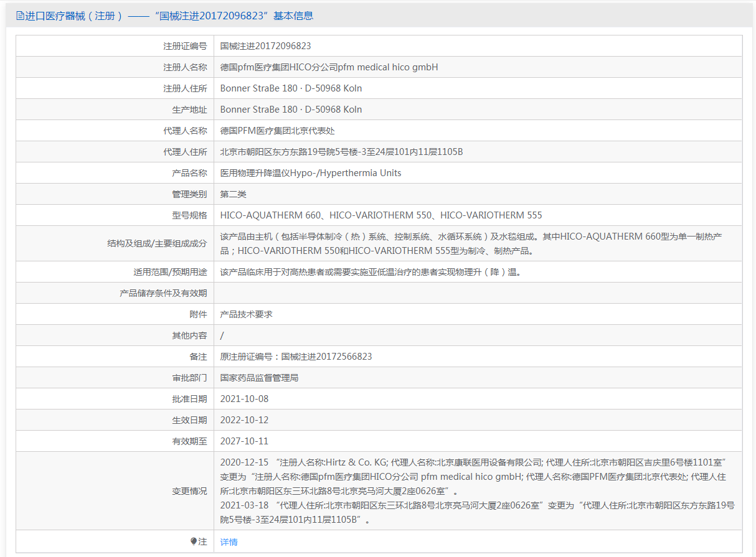This screenshot has height=557, width=756.
Task: Click the 生效日期 label cell
Action: tap(115, 420)
